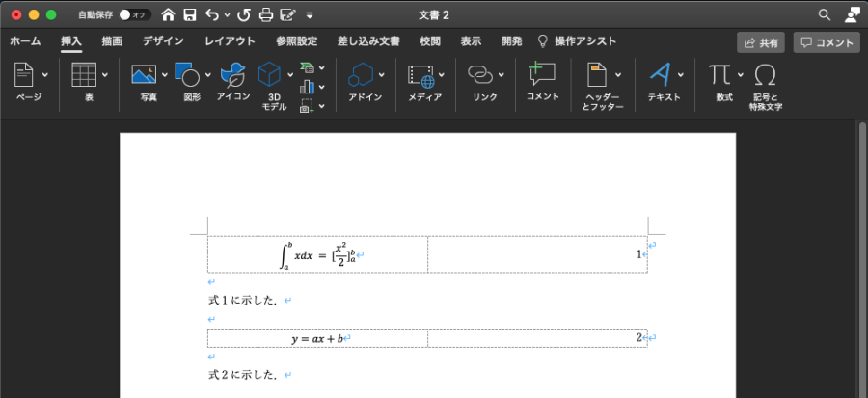This screenshot has height=398, width=868.
Task: Save the document with the floppy icon
Action: point(190,15)
